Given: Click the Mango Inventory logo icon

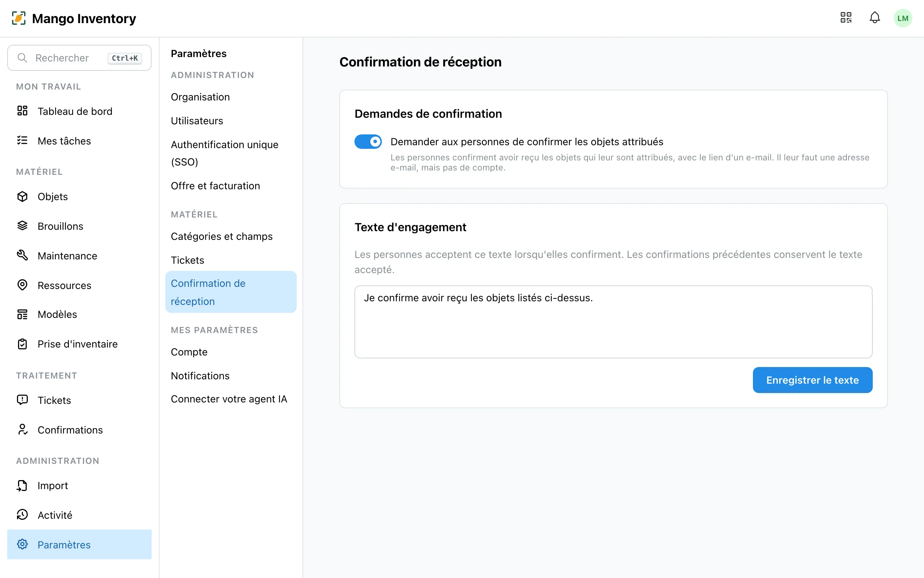Looking at the screenshot, I should [x=19, y=18].
